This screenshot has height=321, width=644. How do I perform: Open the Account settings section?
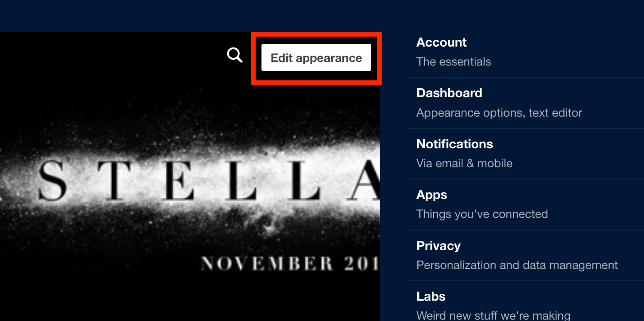point(441,42)
